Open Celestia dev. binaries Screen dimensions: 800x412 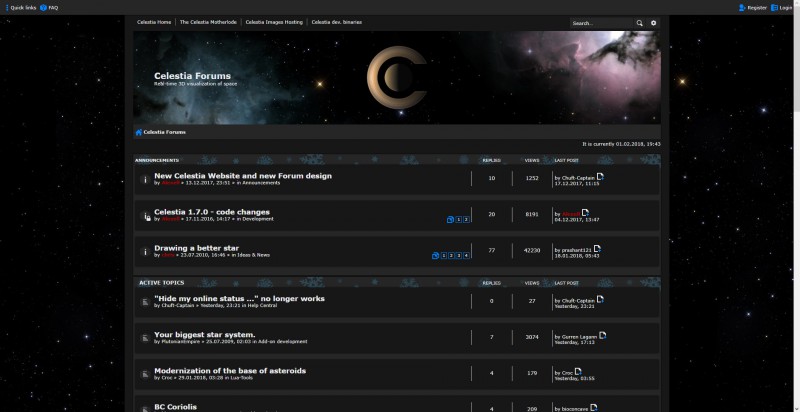[337, 22]
